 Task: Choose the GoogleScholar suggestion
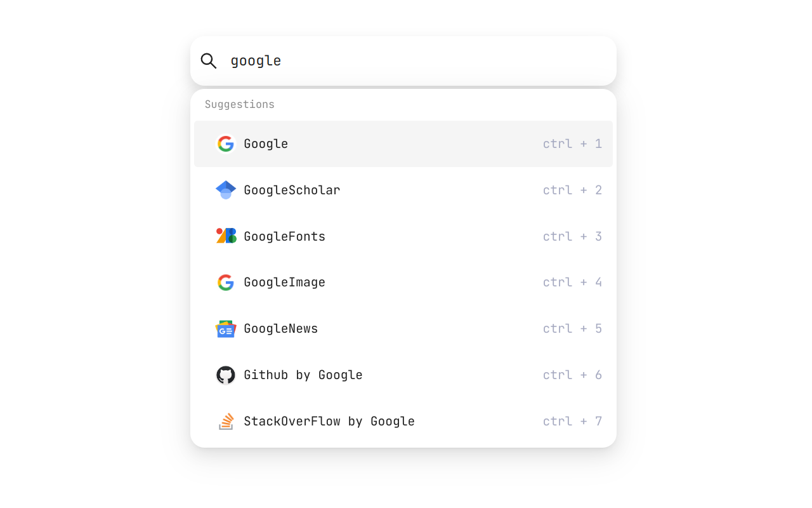coord(292,190)
